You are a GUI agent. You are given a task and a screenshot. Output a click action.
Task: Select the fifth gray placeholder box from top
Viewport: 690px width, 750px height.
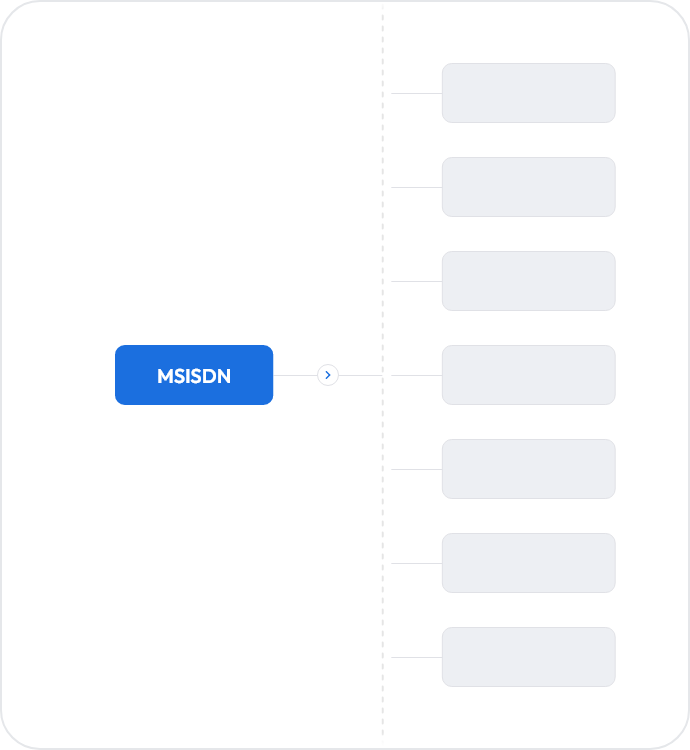528,469
